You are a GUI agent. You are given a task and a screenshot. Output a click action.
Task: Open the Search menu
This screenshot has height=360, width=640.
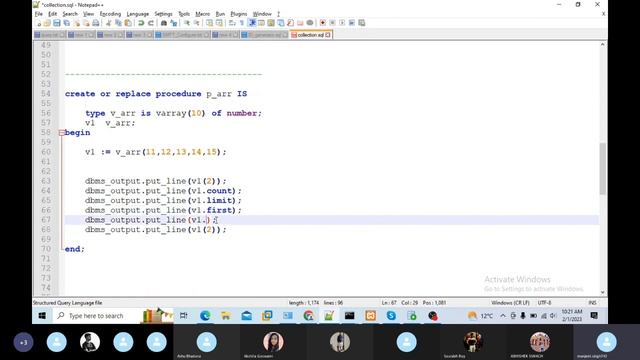pyautogui.click(x=70, y=14)
